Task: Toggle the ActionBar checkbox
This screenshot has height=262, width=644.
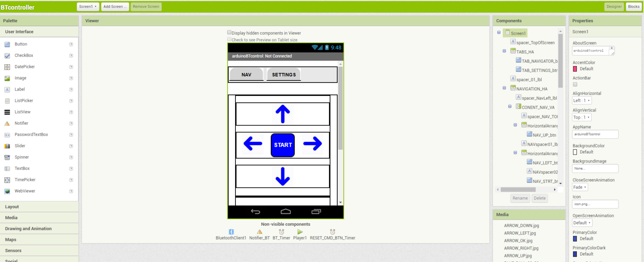Action: [575, 85]
